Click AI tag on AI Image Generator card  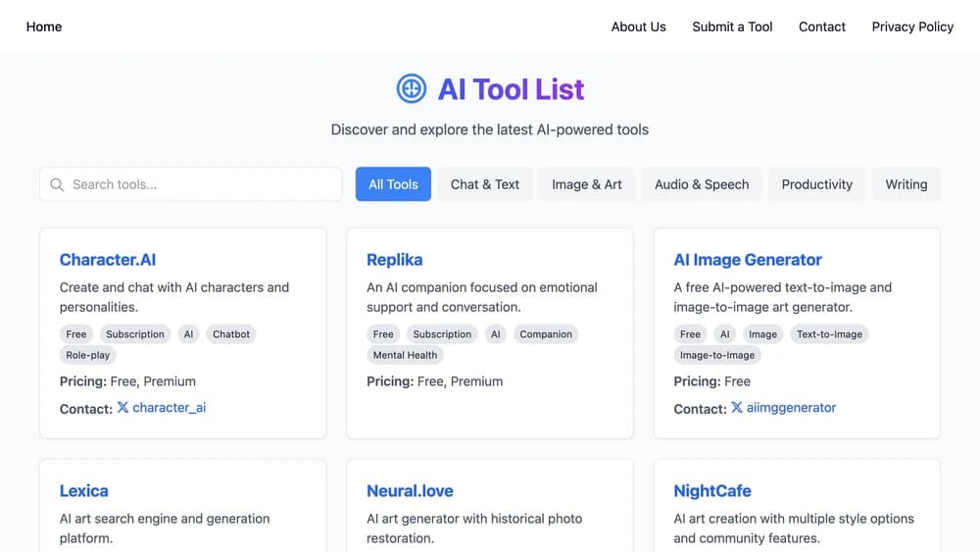tap(725, 333)
